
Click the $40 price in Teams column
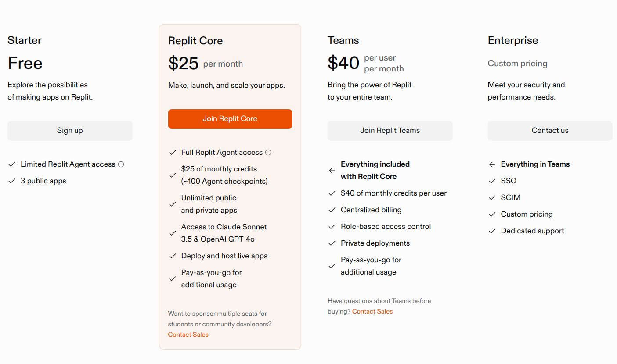344,63
